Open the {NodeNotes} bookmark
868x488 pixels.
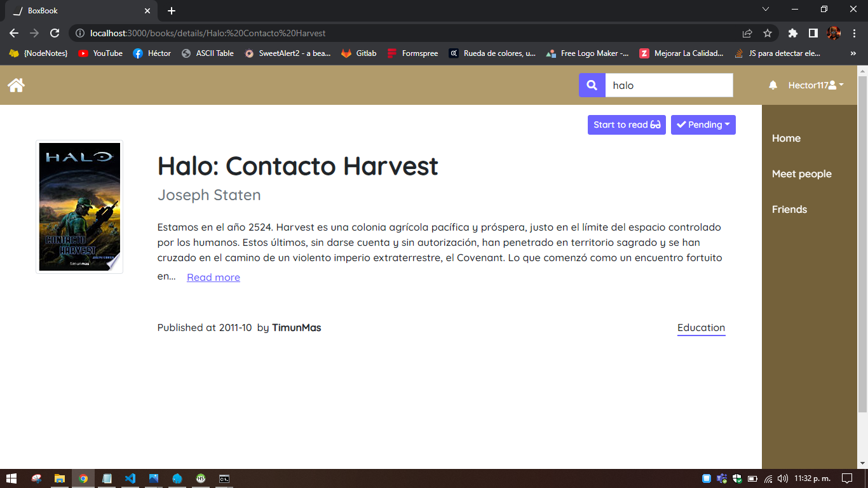coord(38,53)
